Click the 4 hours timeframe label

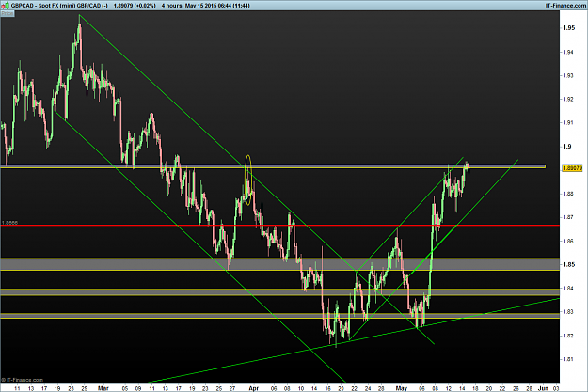[171, 6]
